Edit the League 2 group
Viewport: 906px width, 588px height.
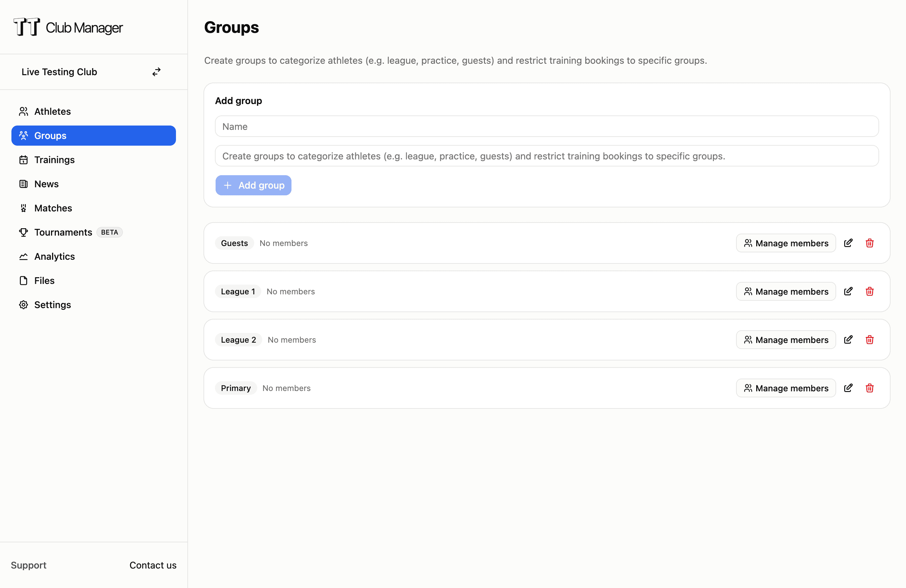click(x=848, y=340)
